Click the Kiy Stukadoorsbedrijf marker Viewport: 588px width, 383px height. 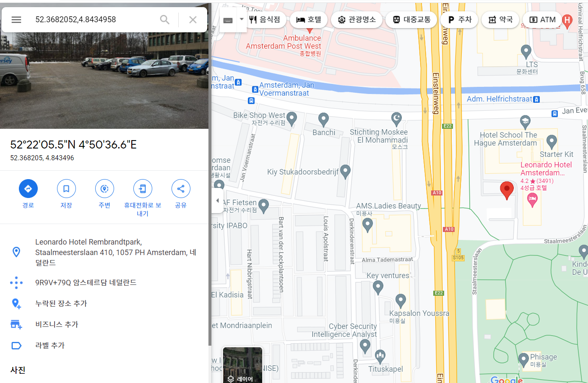coord(345,171)
